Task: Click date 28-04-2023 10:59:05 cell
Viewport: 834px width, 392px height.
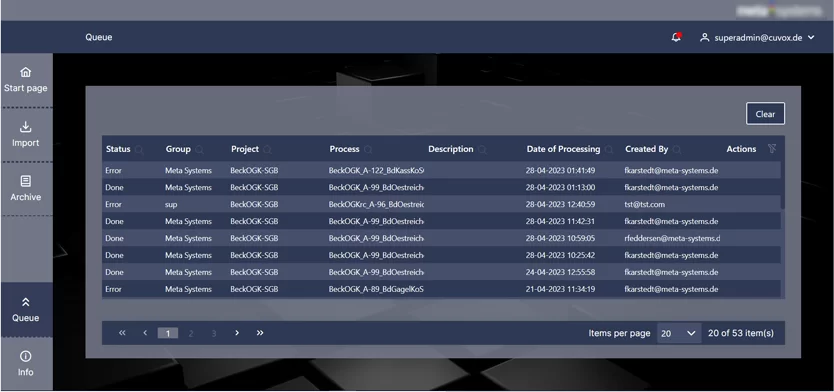Action: [x=560, y=238]
